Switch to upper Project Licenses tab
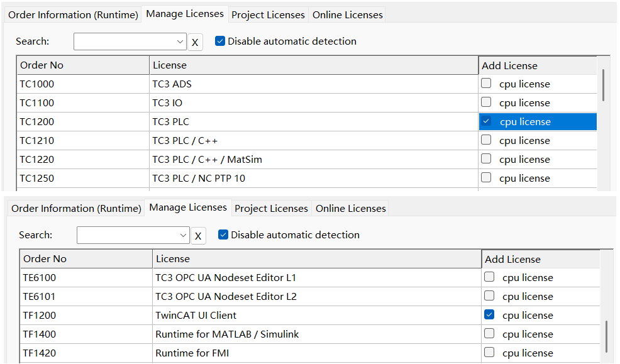The width and height of the screenshot is (620, 364). click(268, 14)
